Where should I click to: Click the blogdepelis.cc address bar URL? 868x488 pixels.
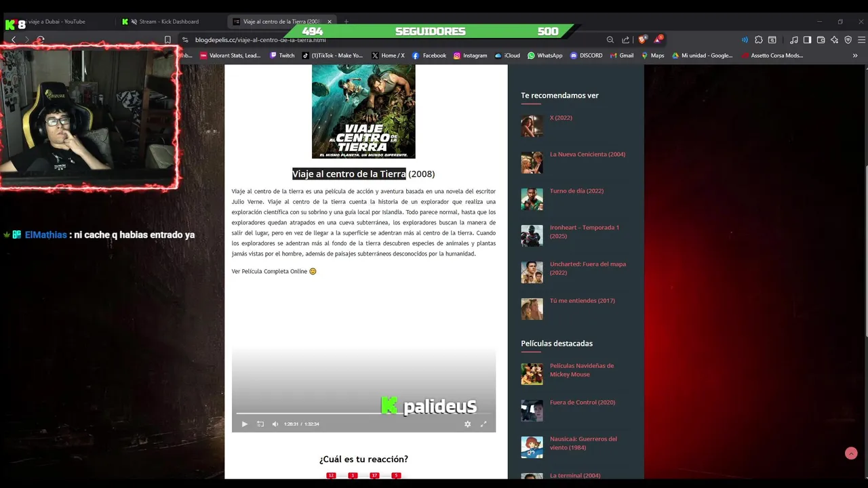click(x=260, y=40)
